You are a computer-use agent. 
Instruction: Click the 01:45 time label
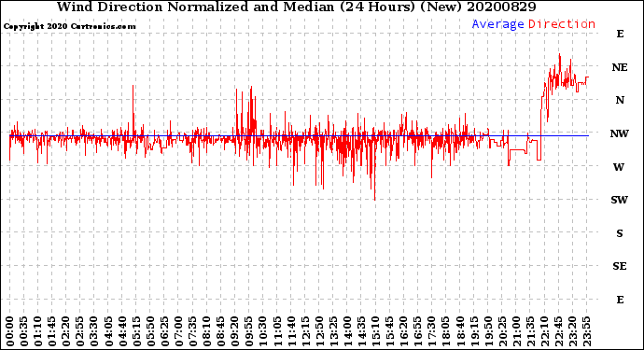pyautogui.click(x=52, y=331)
